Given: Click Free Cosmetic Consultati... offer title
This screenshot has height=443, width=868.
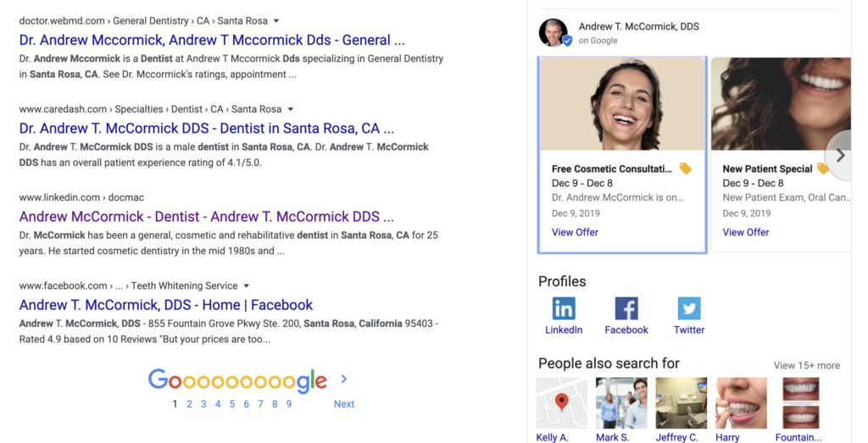Looking at the screenshot, I should point(612,169).
